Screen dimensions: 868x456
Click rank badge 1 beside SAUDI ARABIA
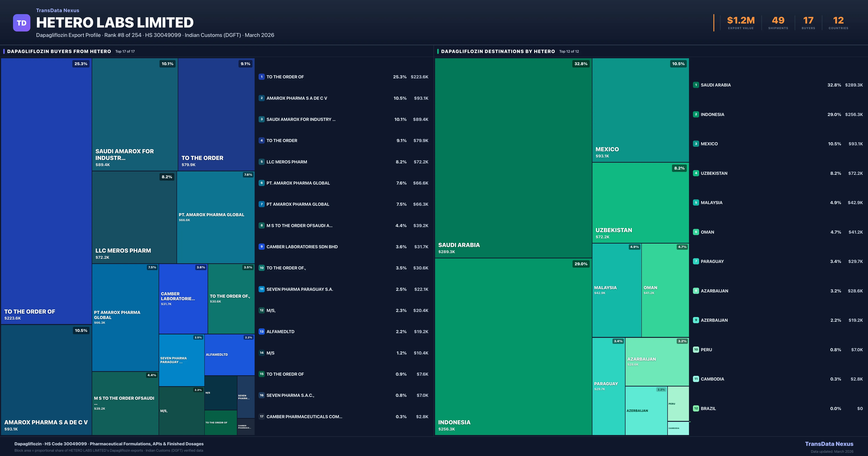[696, 85]
